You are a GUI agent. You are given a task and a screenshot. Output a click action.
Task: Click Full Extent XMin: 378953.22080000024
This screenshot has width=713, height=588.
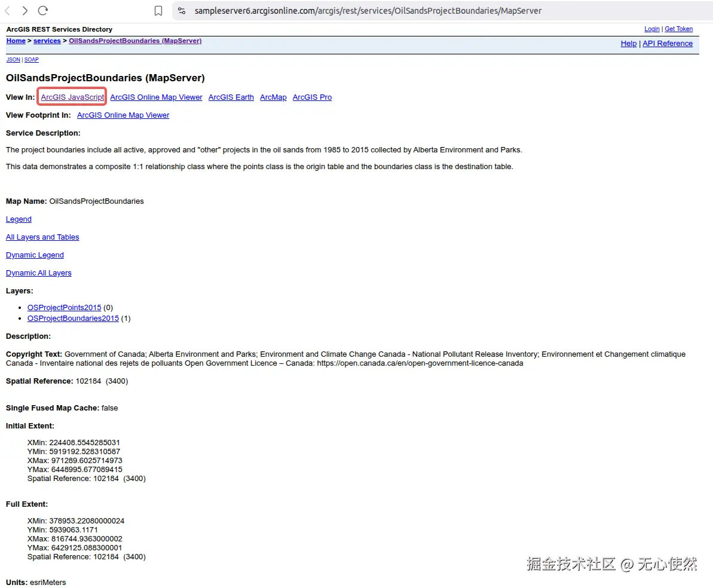click(x=76, y=521)
